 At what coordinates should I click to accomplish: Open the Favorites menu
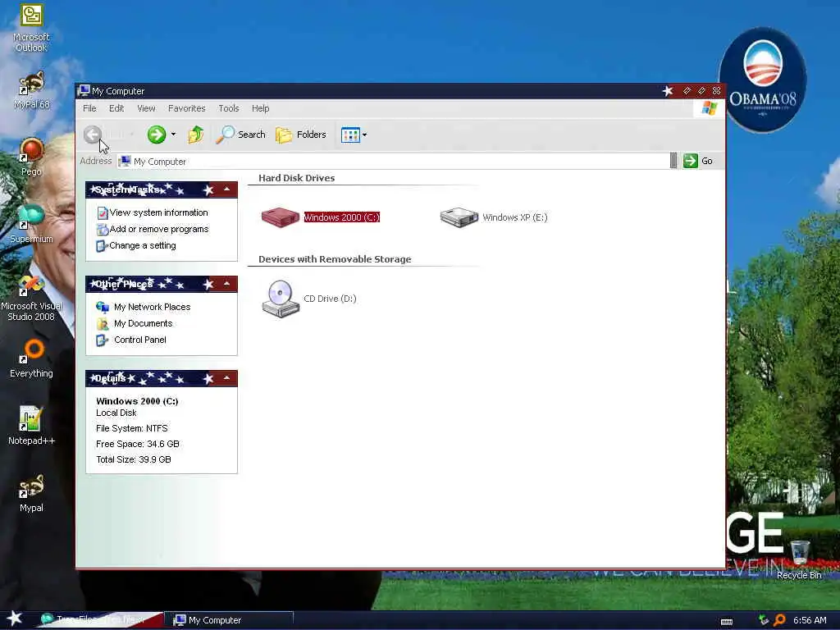click(x=186, y=108)
